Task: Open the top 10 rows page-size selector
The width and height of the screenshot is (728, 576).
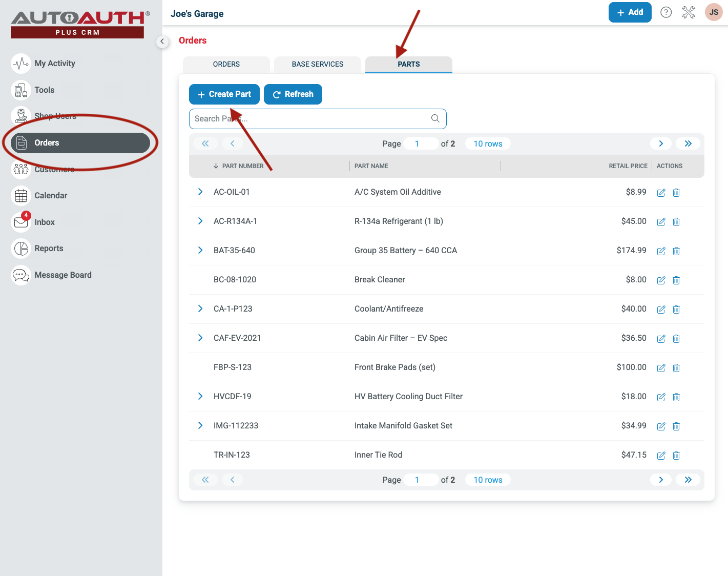Action: (x=487, y=143)
